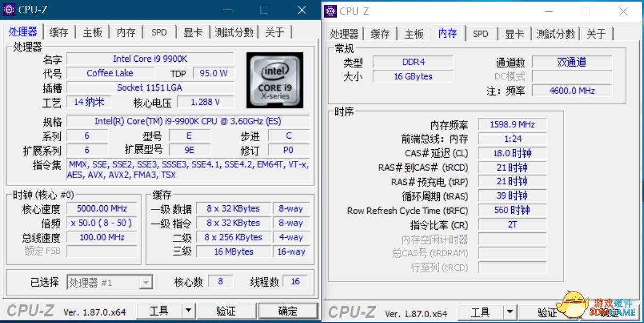This screenshot has height=323, width=644.
Task: Switch to 主板 tab in left window
Action: pos(92,33)
